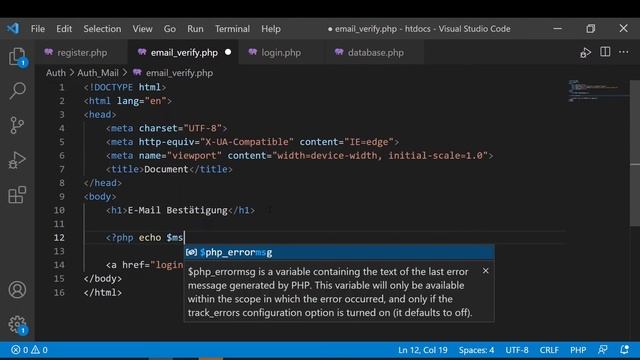
Task: Click the opening <body> tag
Action: tap(100, 196)
